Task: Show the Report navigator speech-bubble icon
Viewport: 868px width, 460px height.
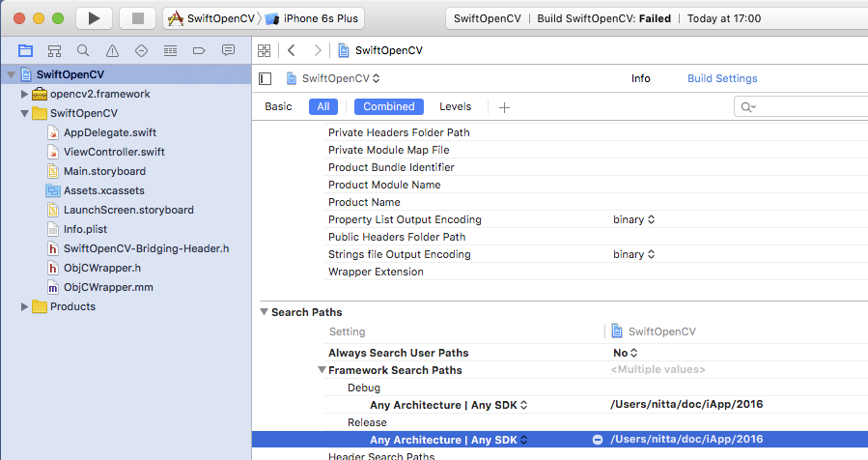Action: pos(228,50)
